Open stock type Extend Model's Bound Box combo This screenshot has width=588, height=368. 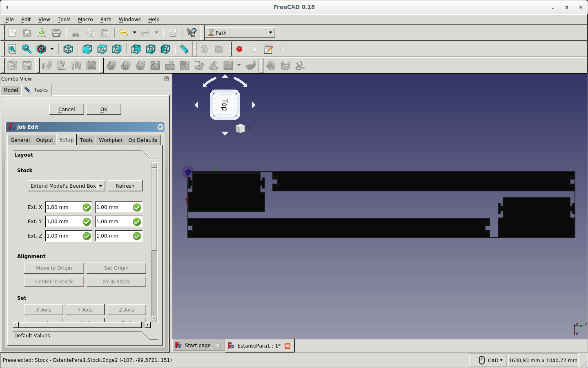click(67, 186)
